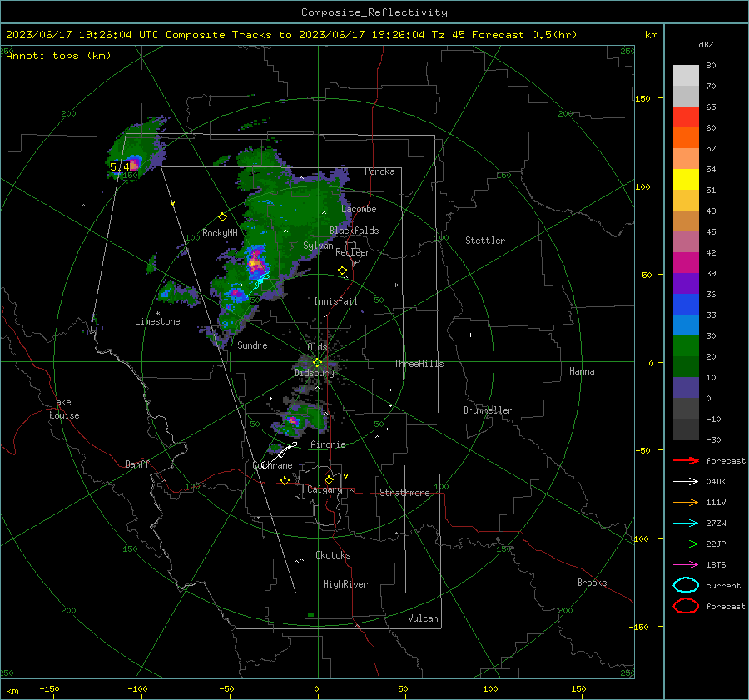This screenshot has width=749, height=700.
Task: Click the magenta 39 dBZ color swatch
Action: click(x=686, y=262)
